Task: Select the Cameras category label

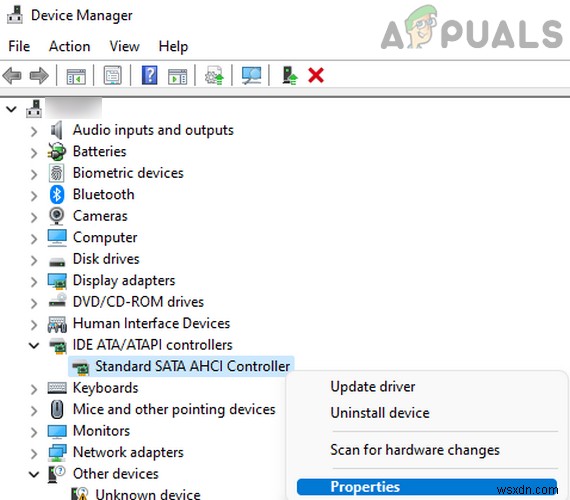Action: click(x=100, y=216)
